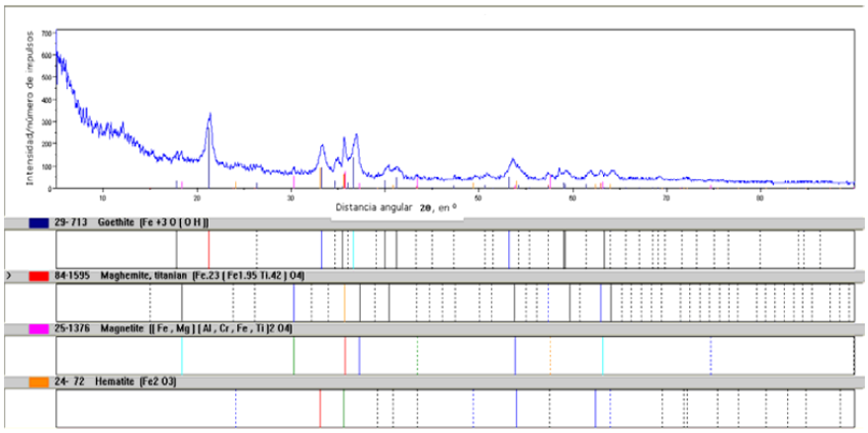Click the 50 tick label on the angle axis
Screen dimensions: 868x433
pyautogui.click(x=478, y=197)
